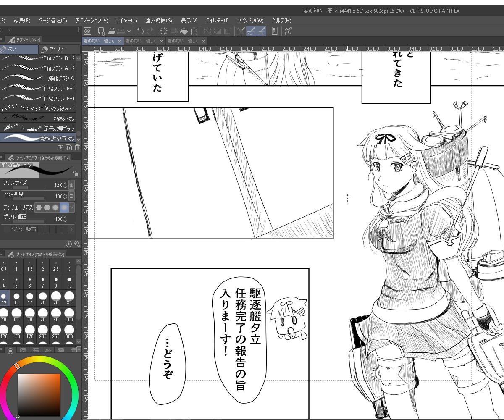Screen dimensions: 504x420
Task: Adjust the ブラシサイズ slider
Action: pyautogui.click(x=27, y=187)
